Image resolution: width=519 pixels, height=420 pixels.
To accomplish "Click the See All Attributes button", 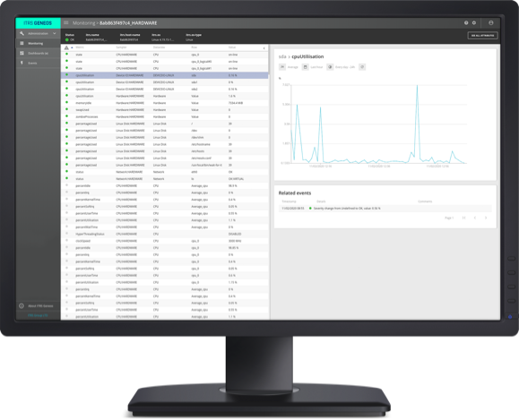I will (482, 36).
